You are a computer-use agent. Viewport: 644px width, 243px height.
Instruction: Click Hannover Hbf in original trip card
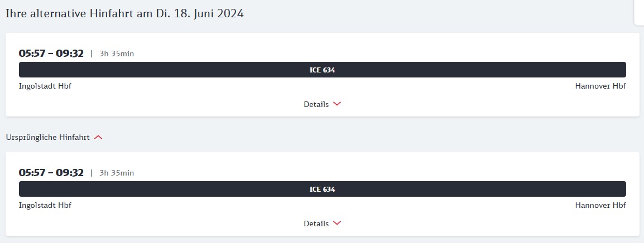(x=600, y=205)
